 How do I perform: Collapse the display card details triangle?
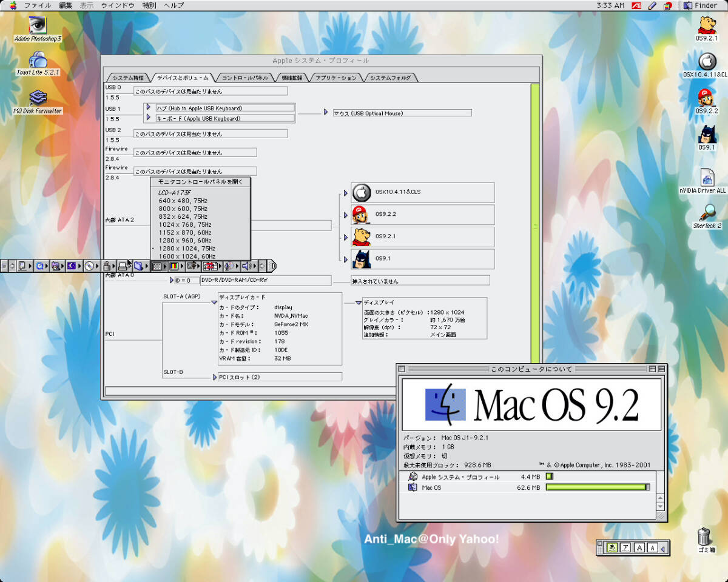(x=214, y=301)
